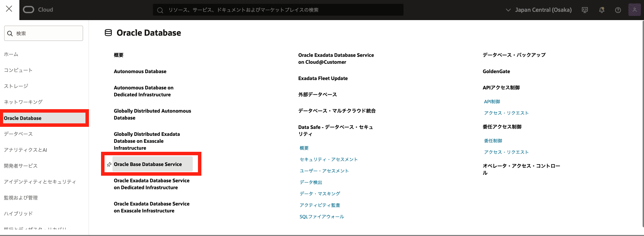
Task: Select ネットワーキング in the sidebar
Action: [23, 102]
